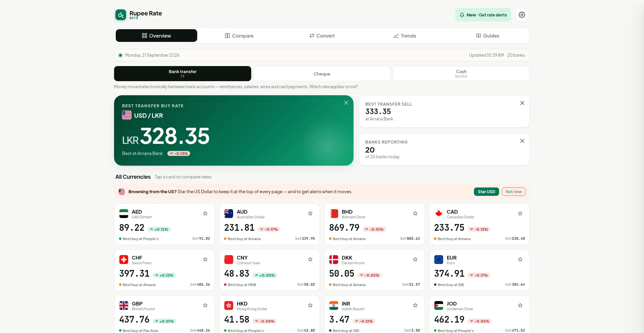Click the +0.12% badge on CHF card

click(x=164, y=275)
